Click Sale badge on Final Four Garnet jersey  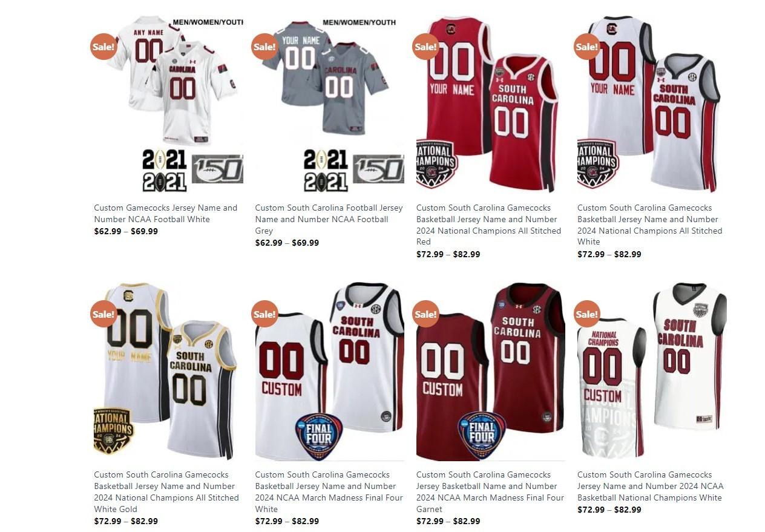[425, 314]
